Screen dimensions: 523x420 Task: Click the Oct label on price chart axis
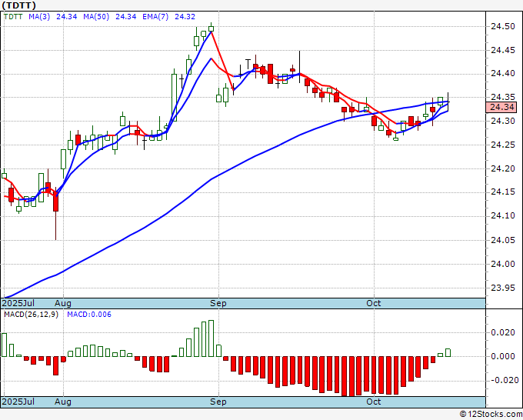374,303
